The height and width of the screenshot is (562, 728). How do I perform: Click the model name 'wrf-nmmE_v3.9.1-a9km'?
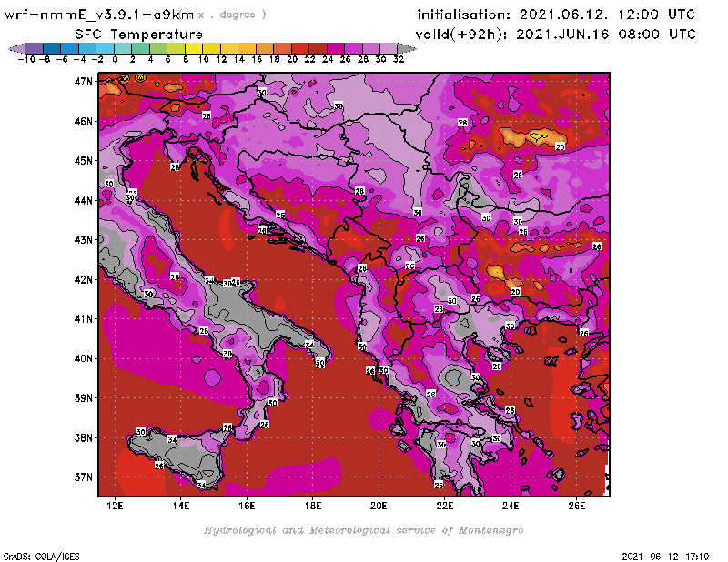click(99, 15)
